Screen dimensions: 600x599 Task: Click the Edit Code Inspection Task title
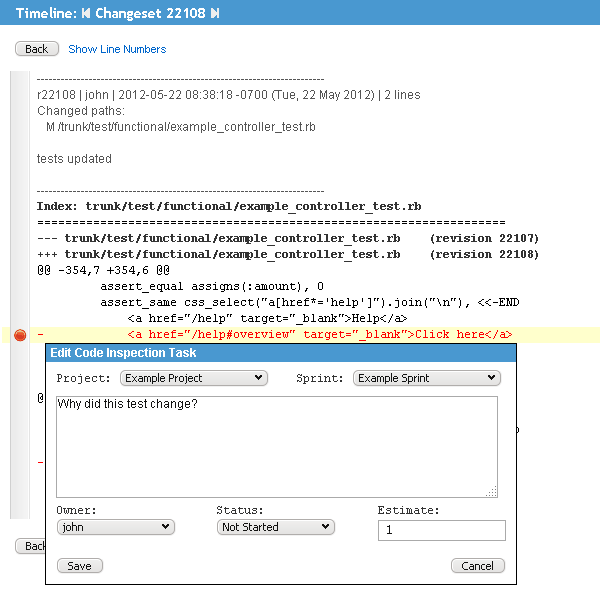click(x=123, y=353)
